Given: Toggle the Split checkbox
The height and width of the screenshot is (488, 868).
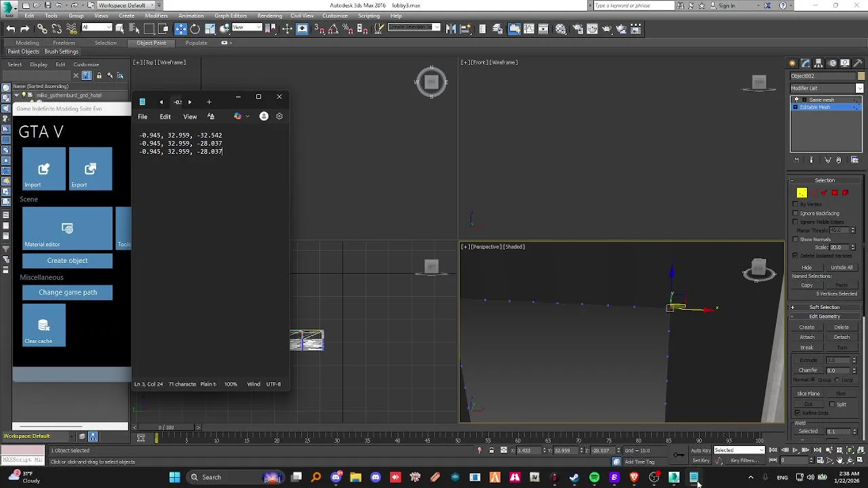Looking at the screenshot, I should point(832,404).
